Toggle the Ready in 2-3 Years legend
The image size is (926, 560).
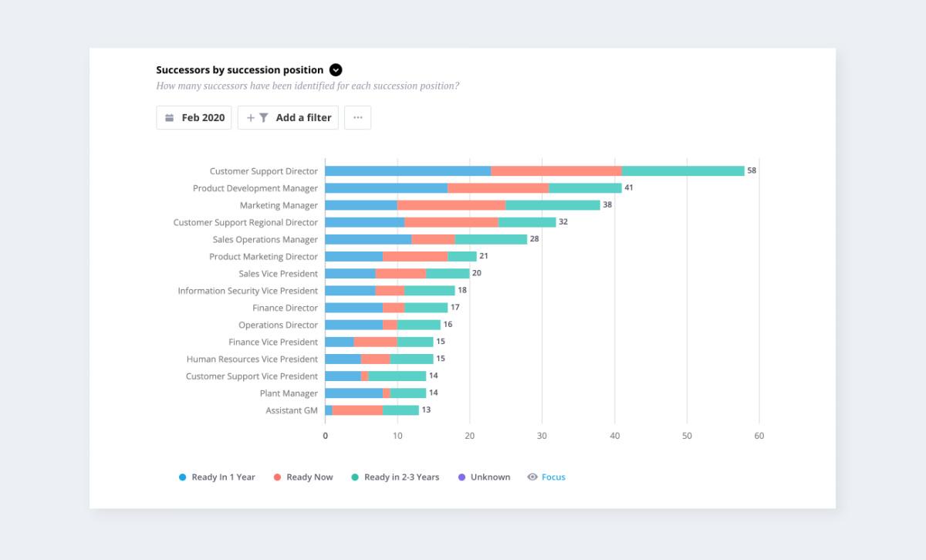[x=395, y=477]
